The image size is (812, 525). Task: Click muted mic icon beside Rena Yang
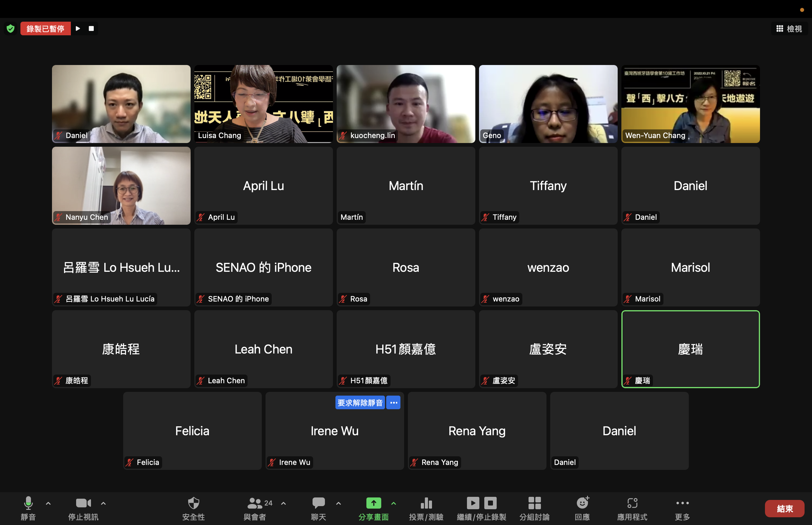point(414,462)
